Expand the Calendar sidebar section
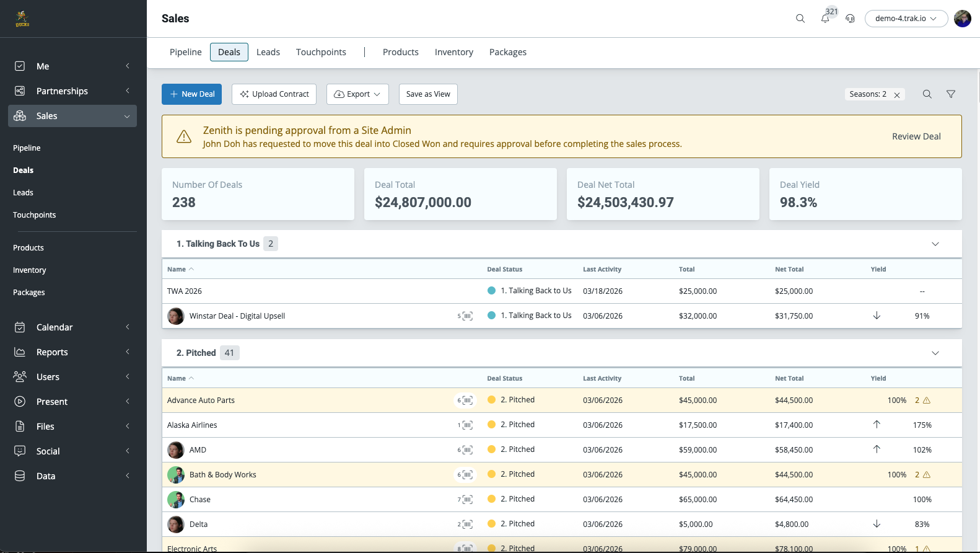The height and width of the screenshot is (553, 980). (128, 327)
